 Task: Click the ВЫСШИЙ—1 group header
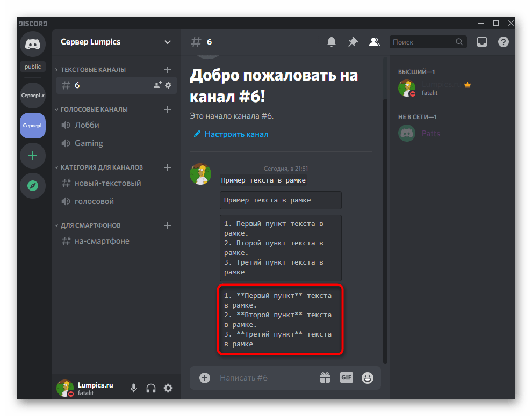click(416, 72)
